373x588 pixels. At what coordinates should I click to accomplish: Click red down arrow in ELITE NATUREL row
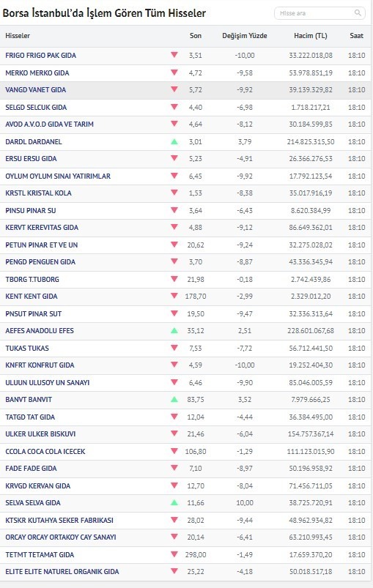point(174,571)
